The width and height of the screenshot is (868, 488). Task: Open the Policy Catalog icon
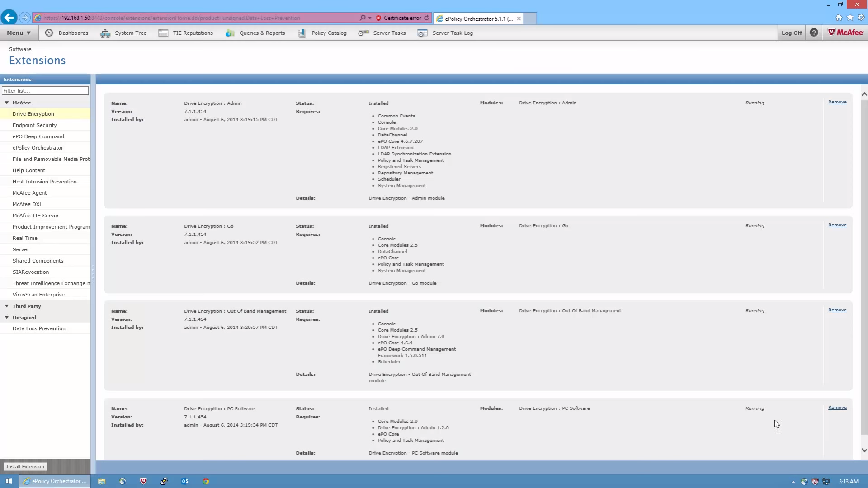(302, 33)
